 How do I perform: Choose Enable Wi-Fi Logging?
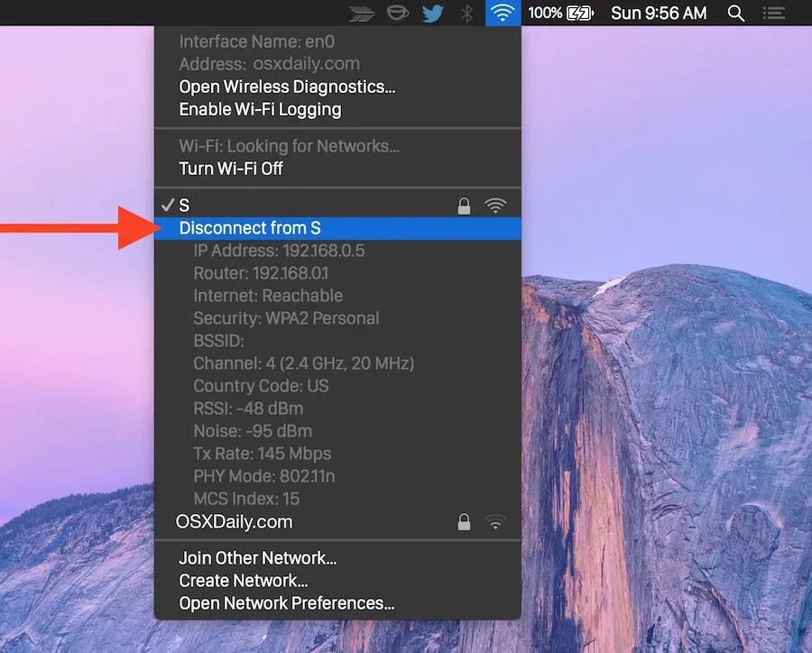click(337, 110)
